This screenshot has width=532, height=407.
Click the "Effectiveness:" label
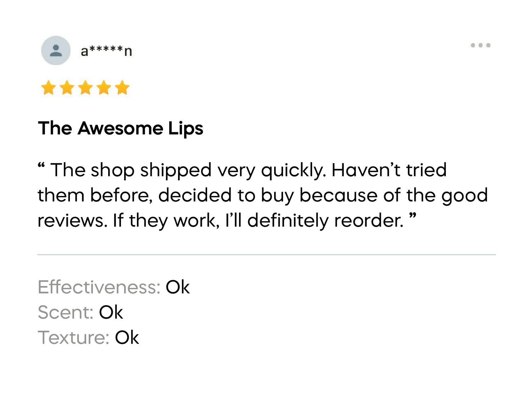[x=99, y=287]
